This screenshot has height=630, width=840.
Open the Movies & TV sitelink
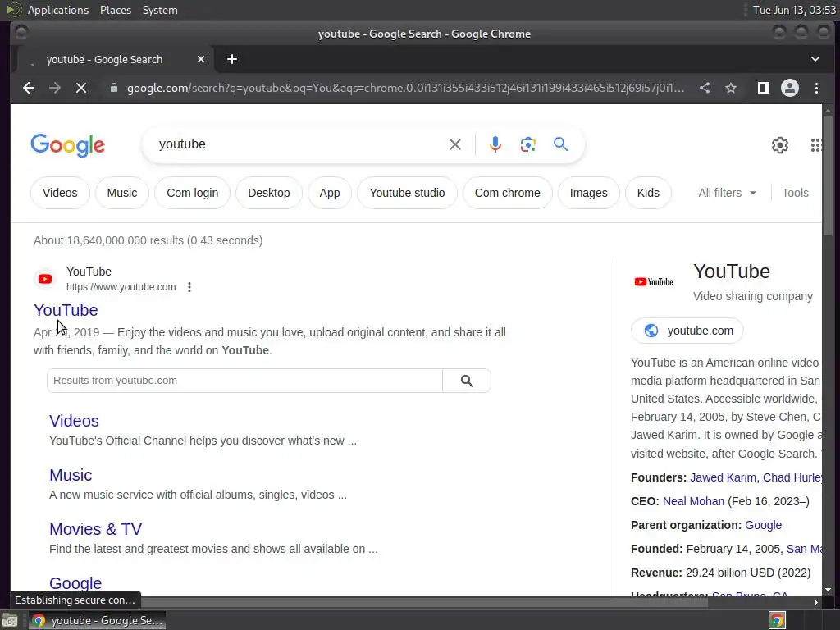tap(95, 529)
